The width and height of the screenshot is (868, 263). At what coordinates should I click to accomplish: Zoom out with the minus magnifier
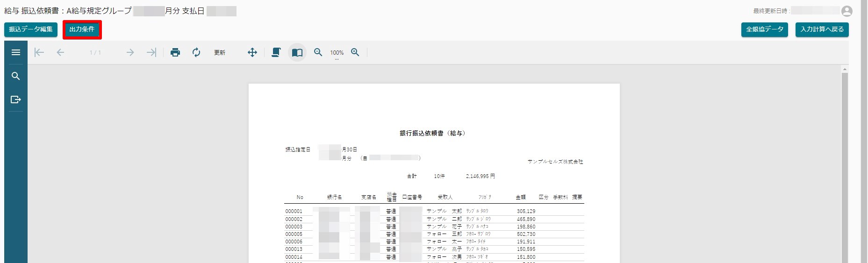pyautogui.click(x=318, y=52)
